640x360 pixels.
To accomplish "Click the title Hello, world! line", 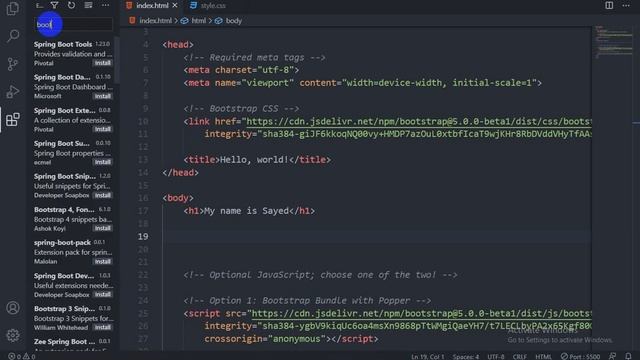I will pos(257,160).
